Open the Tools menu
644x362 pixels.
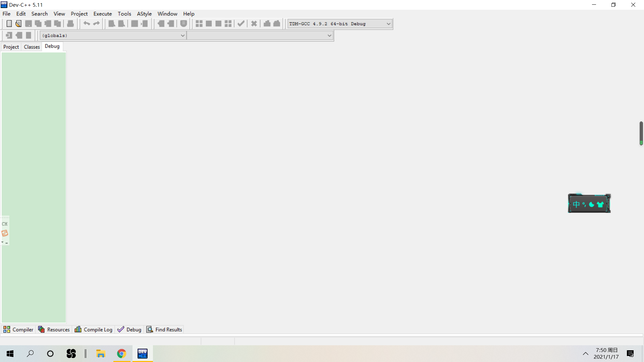[x=124, y=14]
